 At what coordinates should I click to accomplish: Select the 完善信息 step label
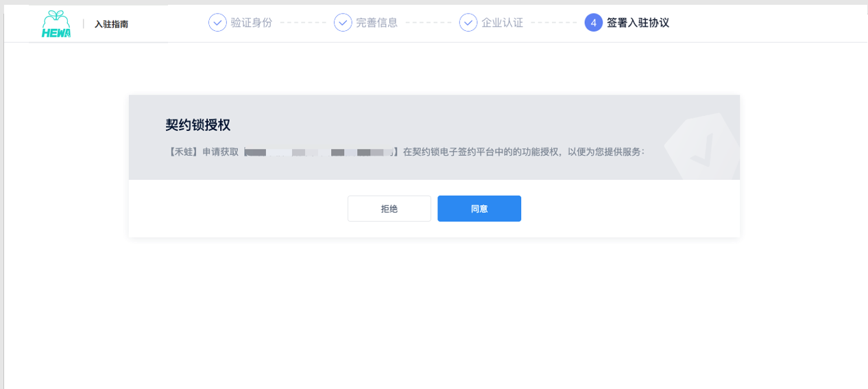click(x=377, y=23)
